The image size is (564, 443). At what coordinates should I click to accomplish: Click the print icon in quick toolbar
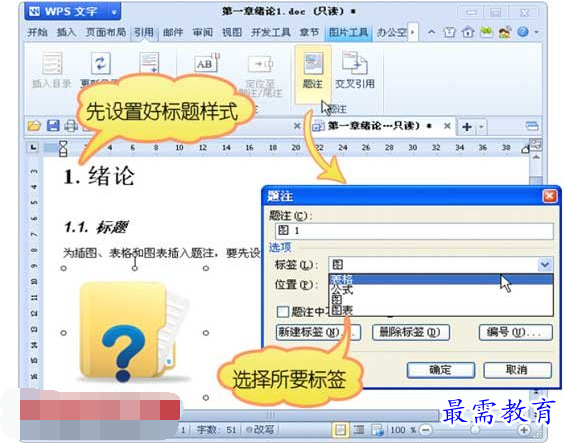(x=70, y=126)
